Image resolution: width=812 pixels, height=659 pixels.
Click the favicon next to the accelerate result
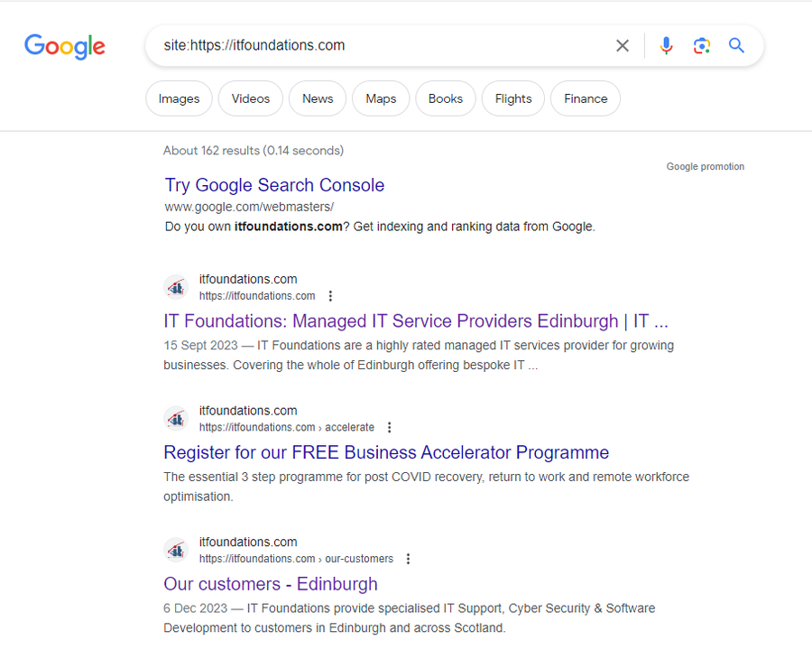176,418
